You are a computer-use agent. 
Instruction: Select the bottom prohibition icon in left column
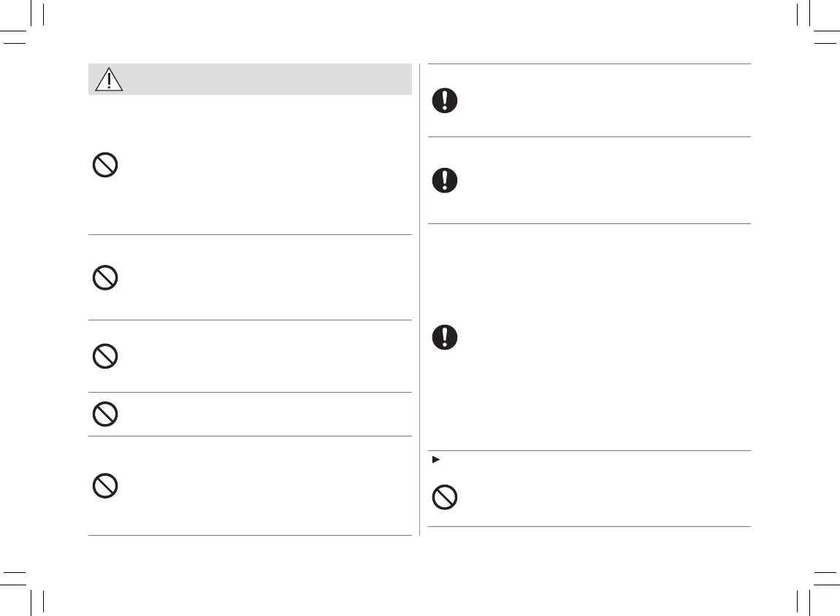click(105, 486)
